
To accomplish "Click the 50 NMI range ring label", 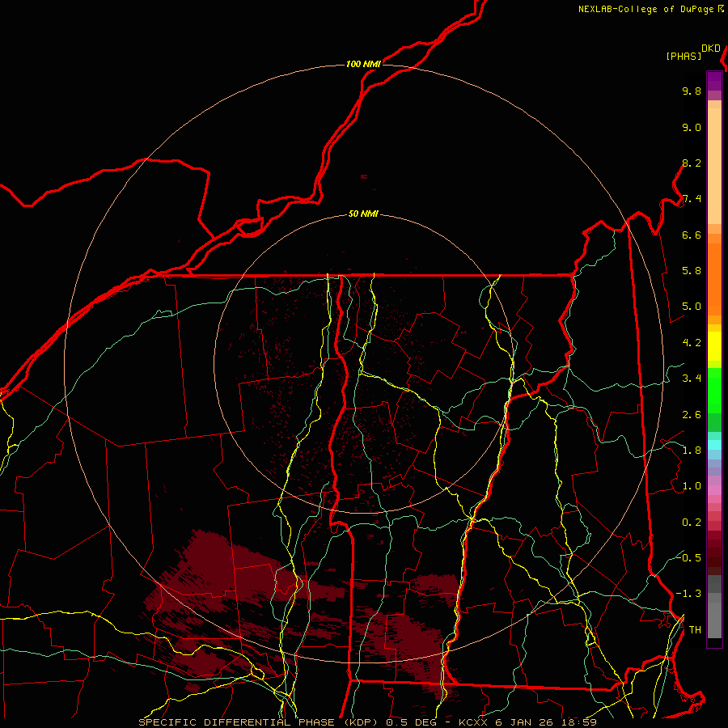I will (363, 214).
